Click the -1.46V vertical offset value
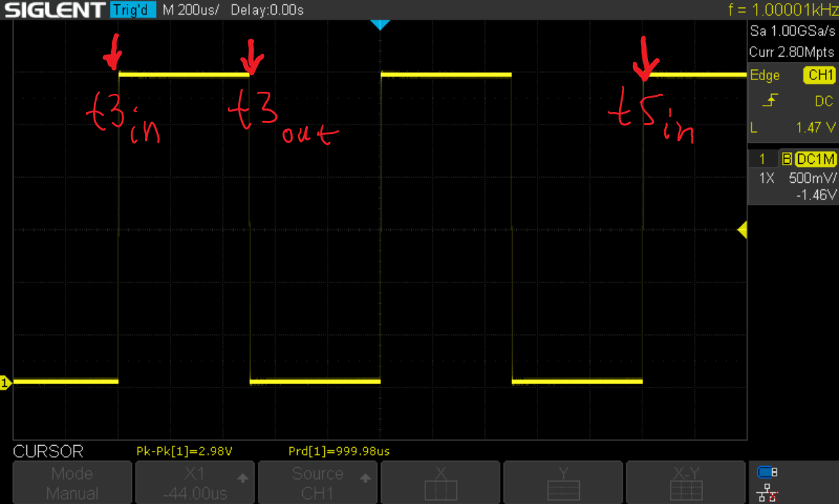 tap(816, 194)
